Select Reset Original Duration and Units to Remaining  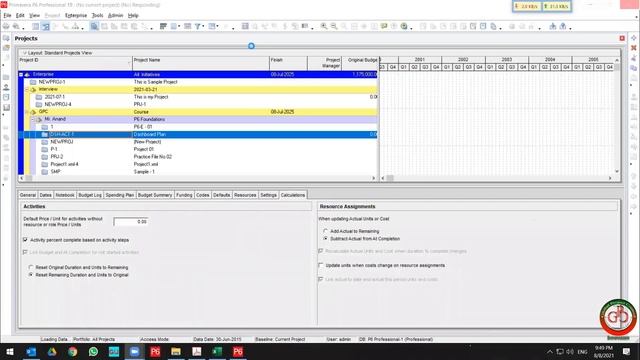[31, 267]
